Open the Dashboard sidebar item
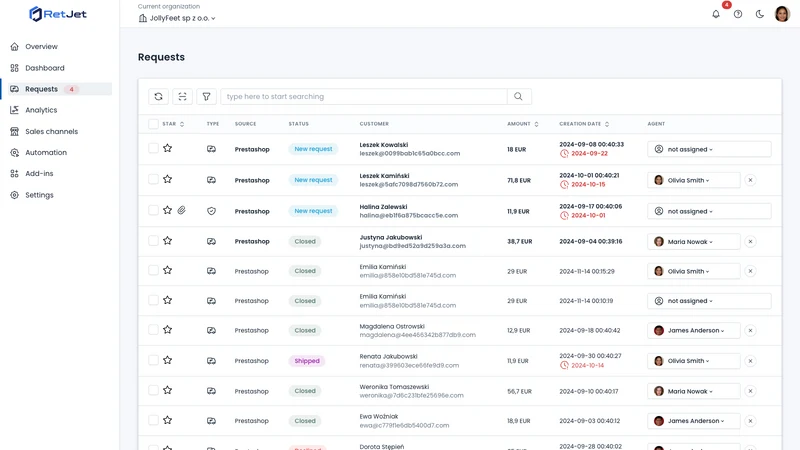This screenshot has width=800, height=450. pyautogui.click(x=45, y=68)
